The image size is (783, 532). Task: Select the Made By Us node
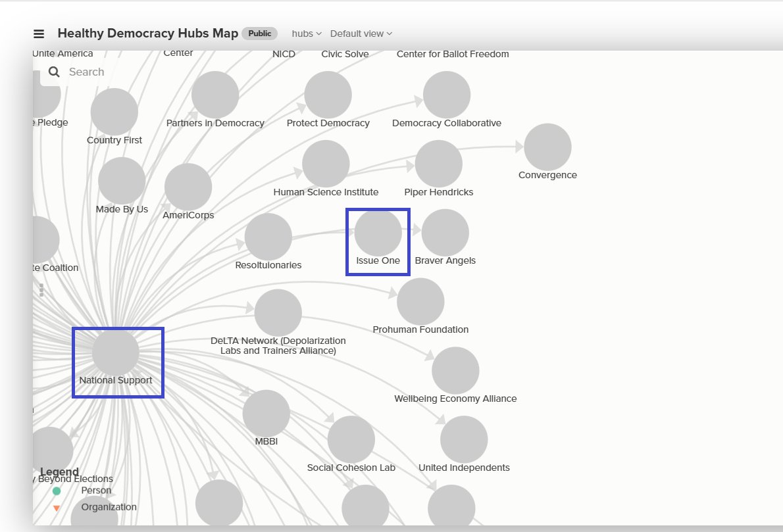click(122, 181)
